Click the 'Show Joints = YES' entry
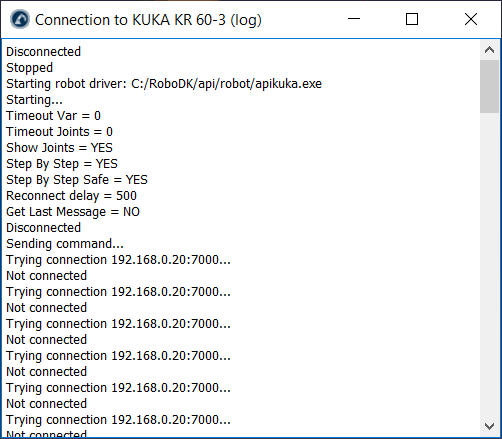Screen dimensions: 502x439 click(59, 148)
